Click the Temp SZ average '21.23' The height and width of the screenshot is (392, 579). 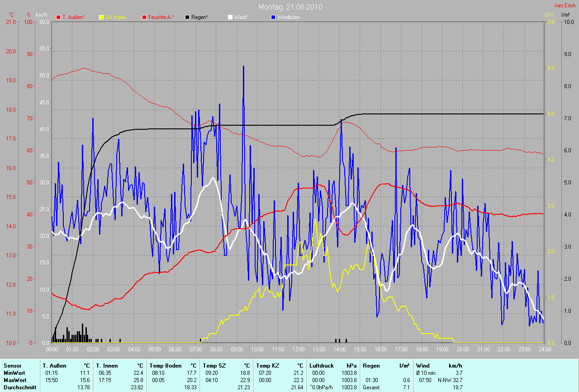coord(244,387)
